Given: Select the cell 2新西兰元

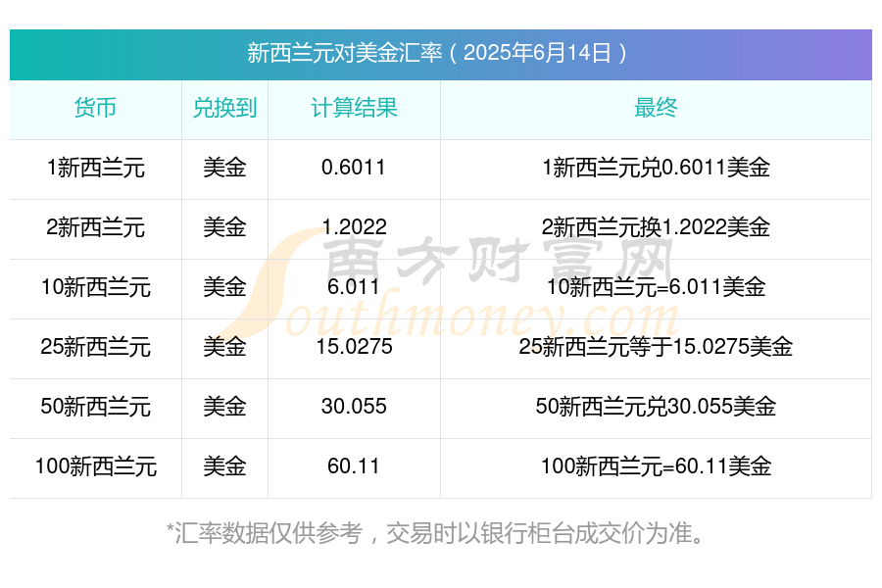Looking at the screenshot, I should 96,227.
